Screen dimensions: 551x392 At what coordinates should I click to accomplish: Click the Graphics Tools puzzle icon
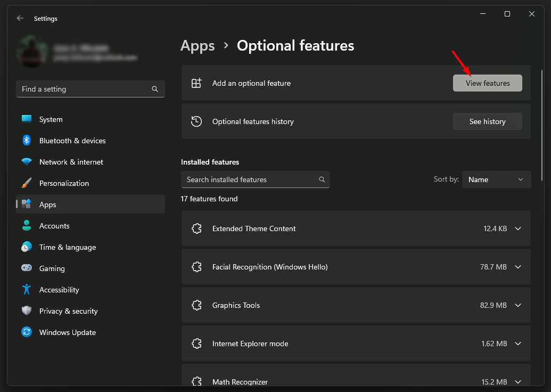(x=197, y=305)
